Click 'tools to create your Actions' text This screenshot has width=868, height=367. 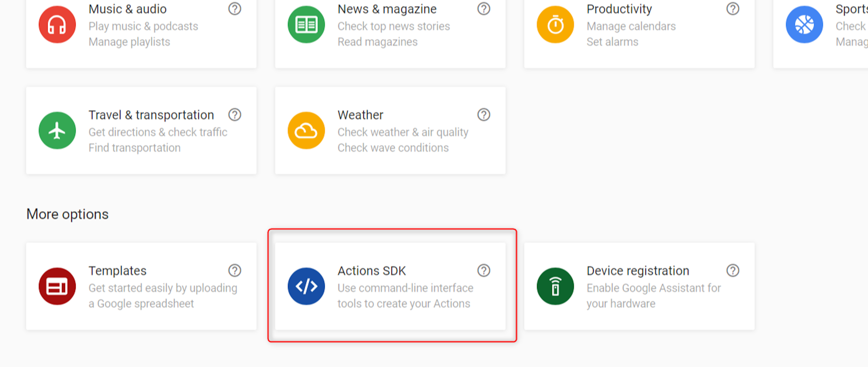pos(404,304)
